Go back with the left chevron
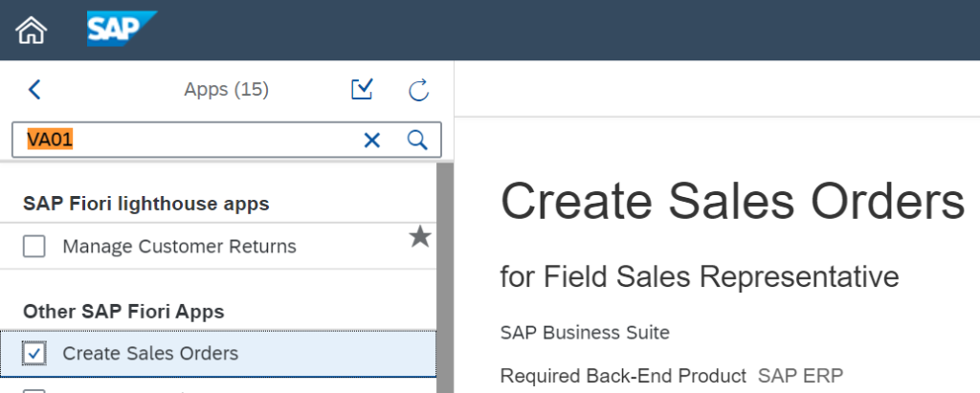Viewport: 980px width, 393px height. coord(34,90)
